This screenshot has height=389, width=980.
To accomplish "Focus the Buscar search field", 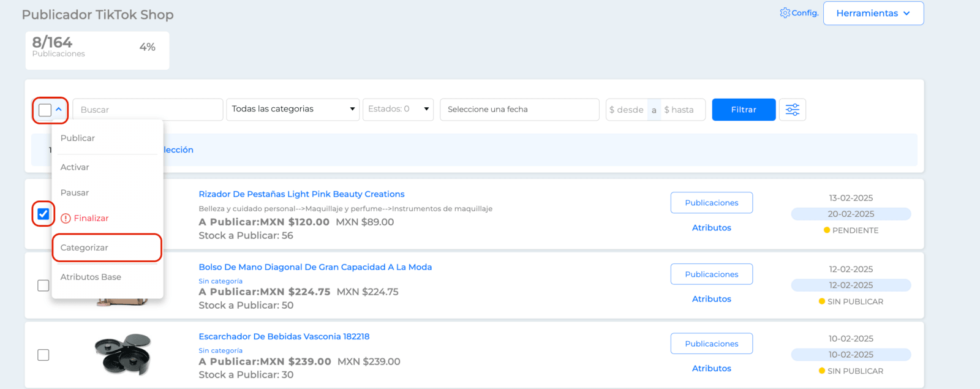I will pyautogui.click(x=148, y=110).
